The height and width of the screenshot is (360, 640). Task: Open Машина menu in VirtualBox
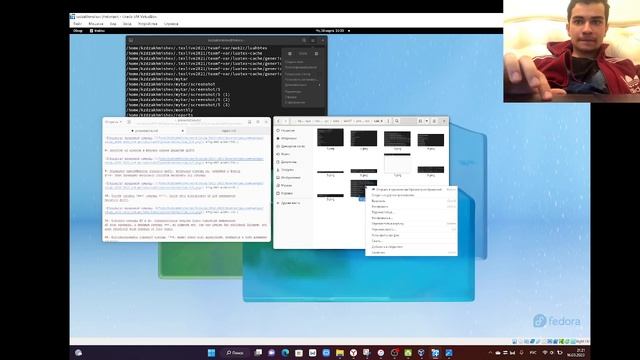(x=96, y=24)
